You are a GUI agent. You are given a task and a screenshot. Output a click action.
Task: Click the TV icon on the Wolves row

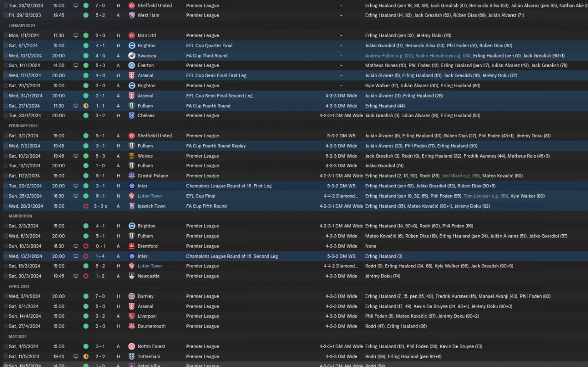[76, 156]
